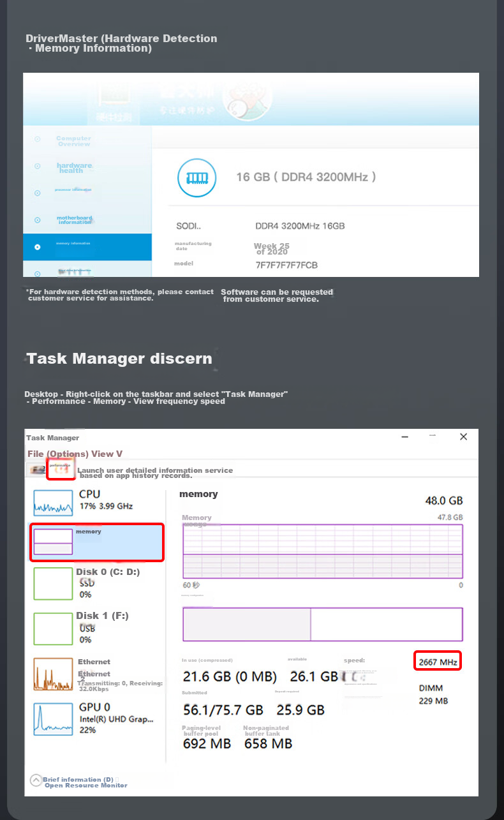Select motherboard information in DriverMaster sidebar
The width and height of the screenshot is (504, 820).
(75, 220)
